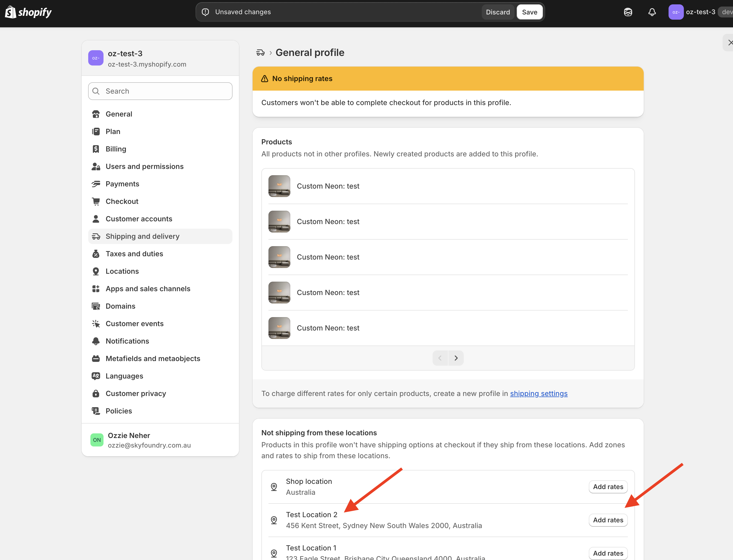Open the notifications bell icon
The image size is (733, 560).
coord(652,12)
